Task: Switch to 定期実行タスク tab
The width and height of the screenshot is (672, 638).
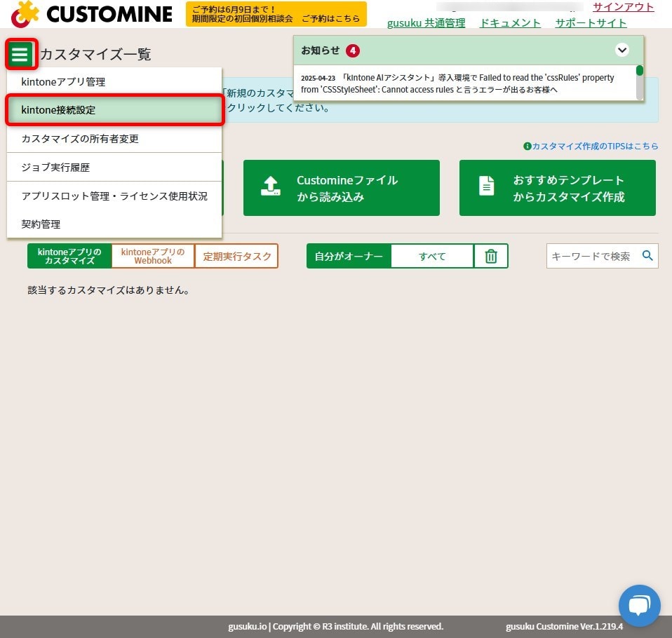Action: pyautogui.click(x=236, y=256)
